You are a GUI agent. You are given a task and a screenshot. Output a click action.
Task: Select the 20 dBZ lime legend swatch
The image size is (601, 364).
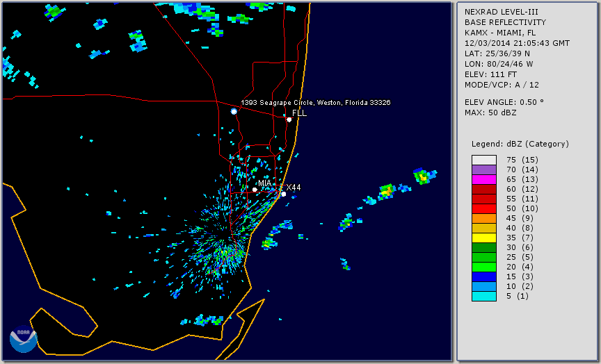pyautogui.click(x=484, y=267)
